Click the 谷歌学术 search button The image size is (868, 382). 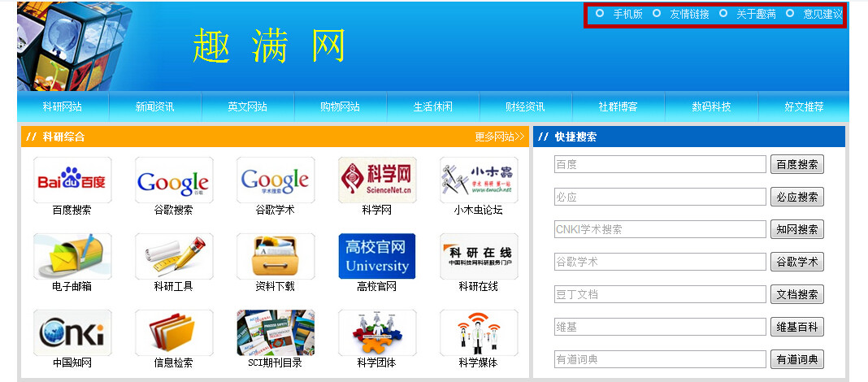click(x=797, y=262)
